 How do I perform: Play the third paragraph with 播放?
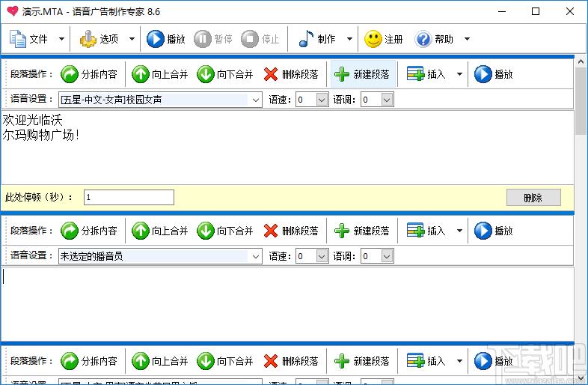(x=494, y=361)
